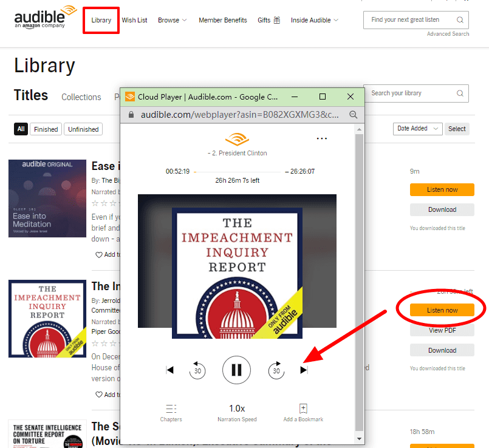This screenshot has width=489, height=448.
Task: Click the Cloud Player vertical scrollbar thumb
Action: 359,283
